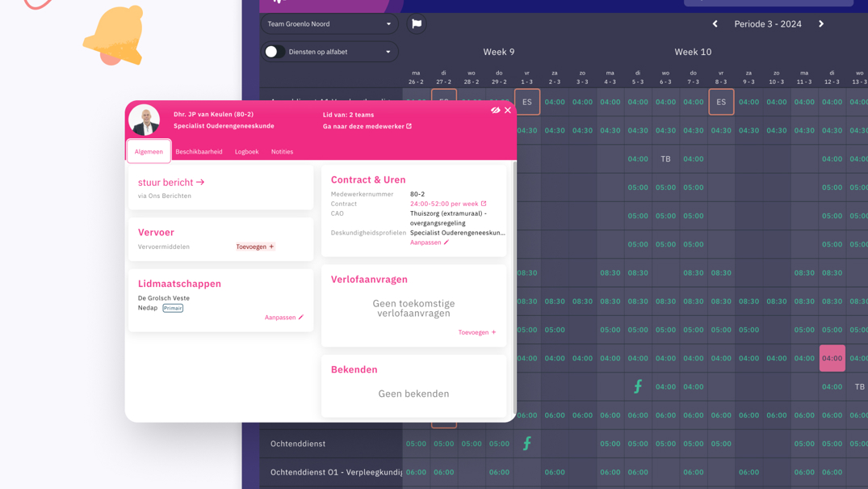This screenshot has width=868, height=489.
Task: Select the pink highlighted 04:00 shift cell
Action: (x=832, y=358)
